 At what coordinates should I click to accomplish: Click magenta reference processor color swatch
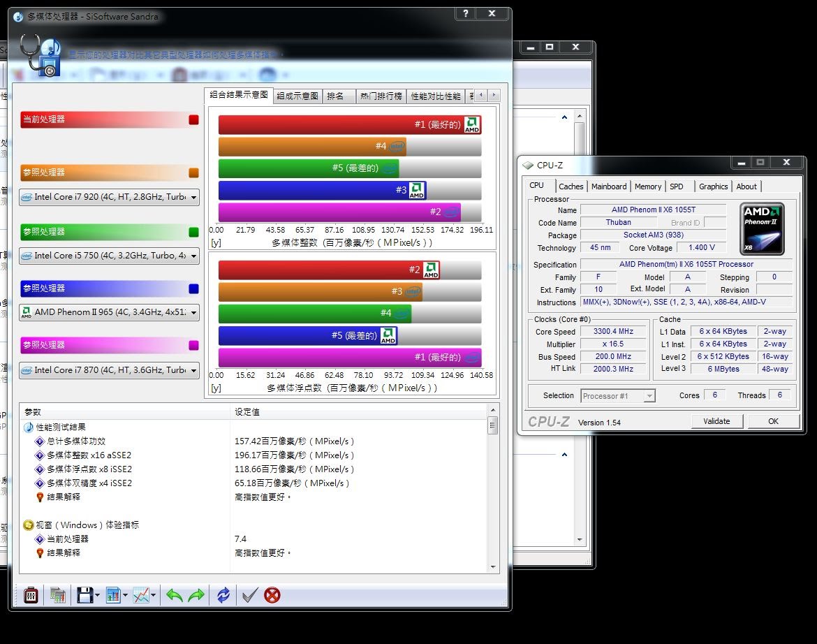click(194, 345)
